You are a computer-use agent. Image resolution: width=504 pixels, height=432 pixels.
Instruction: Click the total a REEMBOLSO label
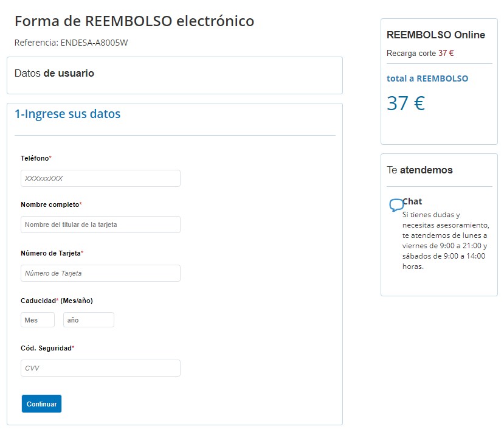(x=427, y=78)
